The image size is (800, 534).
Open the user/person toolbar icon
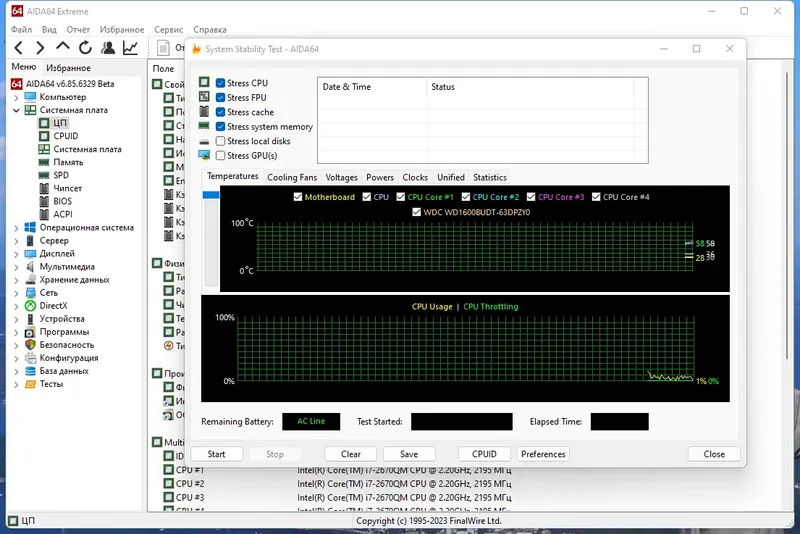click(108, 48)
